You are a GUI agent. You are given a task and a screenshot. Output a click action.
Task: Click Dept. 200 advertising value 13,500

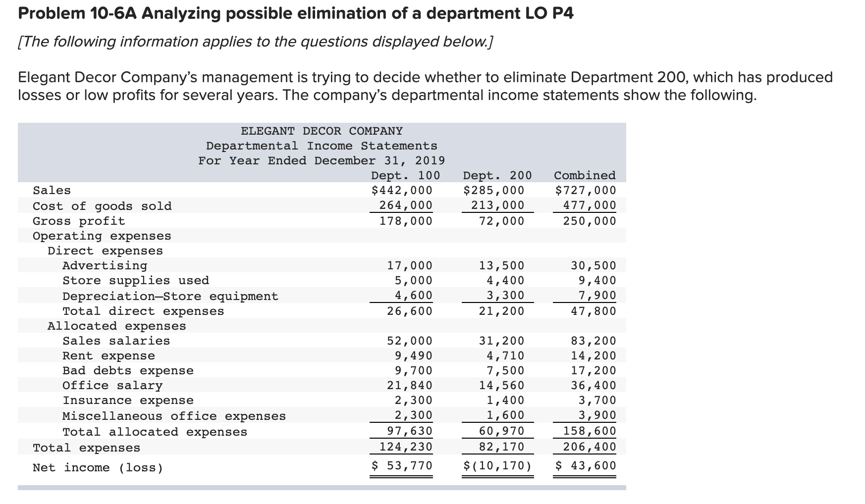click(501, 266)
